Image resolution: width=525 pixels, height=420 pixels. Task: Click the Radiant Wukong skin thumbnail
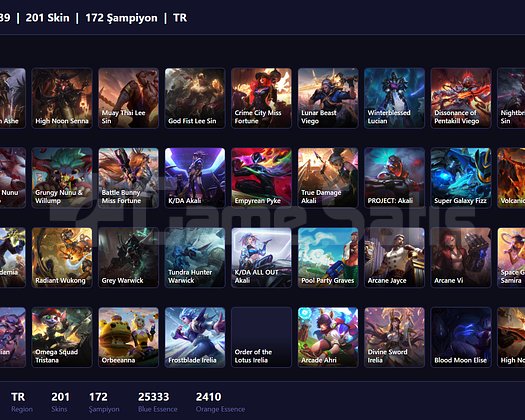click(x=62, y=257)
